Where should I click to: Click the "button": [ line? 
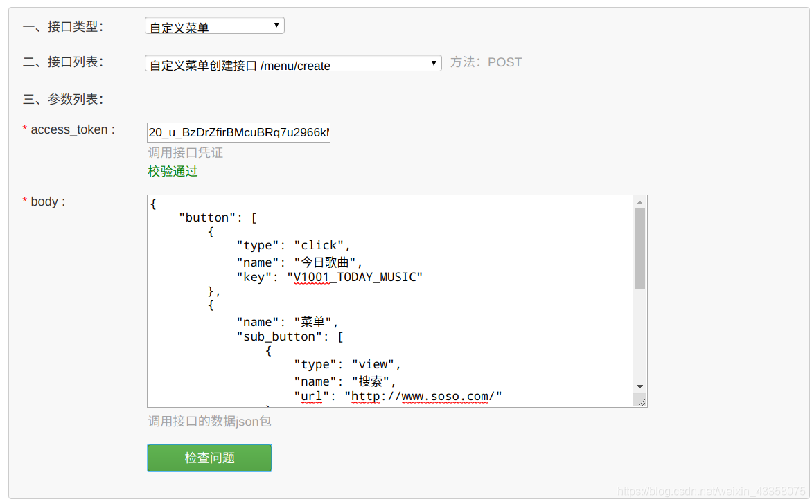point(218,217)
